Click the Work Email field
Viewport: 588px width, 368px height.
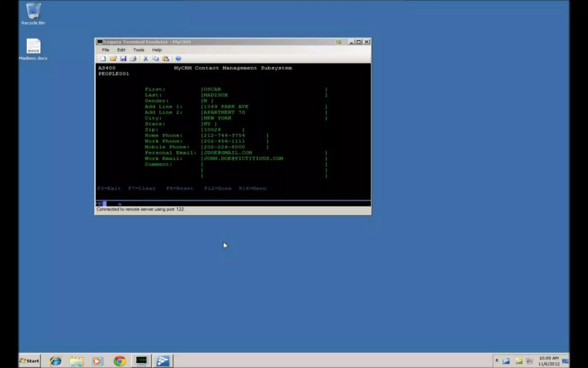tap(264, 158)
